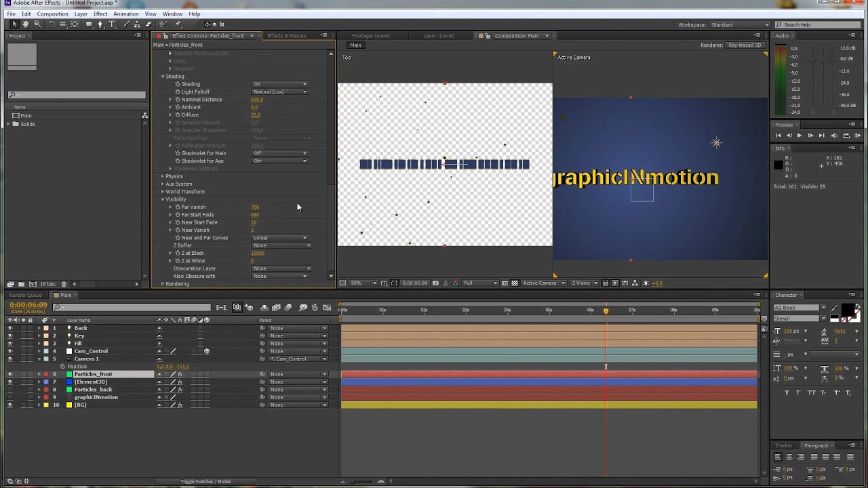Select the Clone Stamp tool
This screenshot has width=868, height=488.
[x=138, y=24]
